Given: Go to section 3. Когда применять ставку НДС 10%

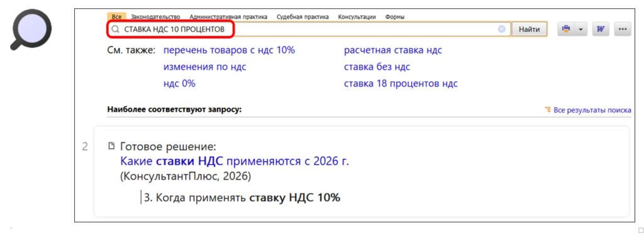Looking at the screenshot, I should [242, 197].
